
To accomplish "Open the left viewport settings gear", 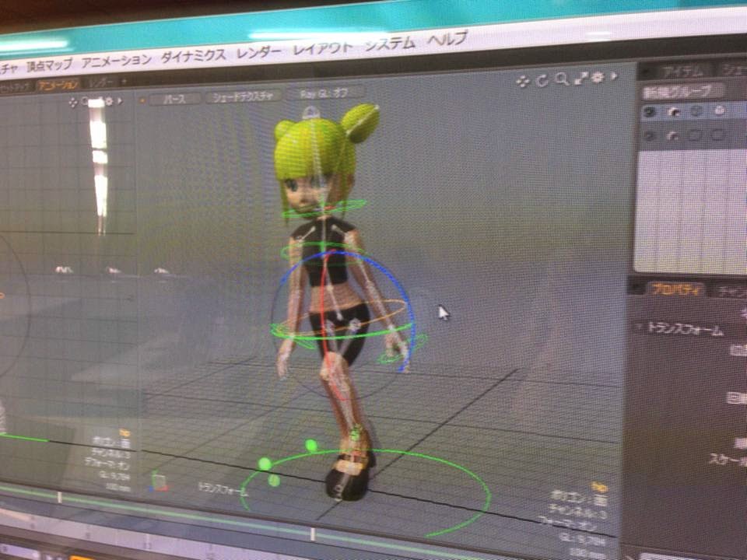I will [109, 101].
